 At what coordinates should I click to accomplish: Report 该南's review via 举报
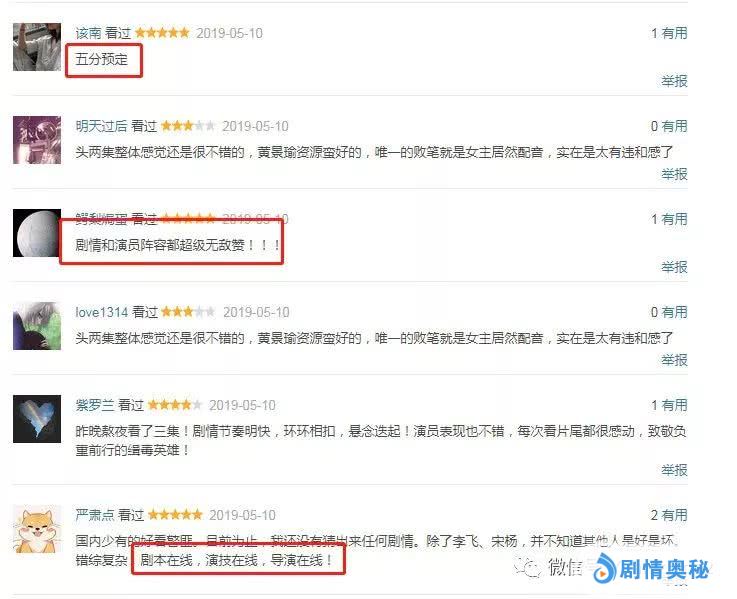point(674,81)
